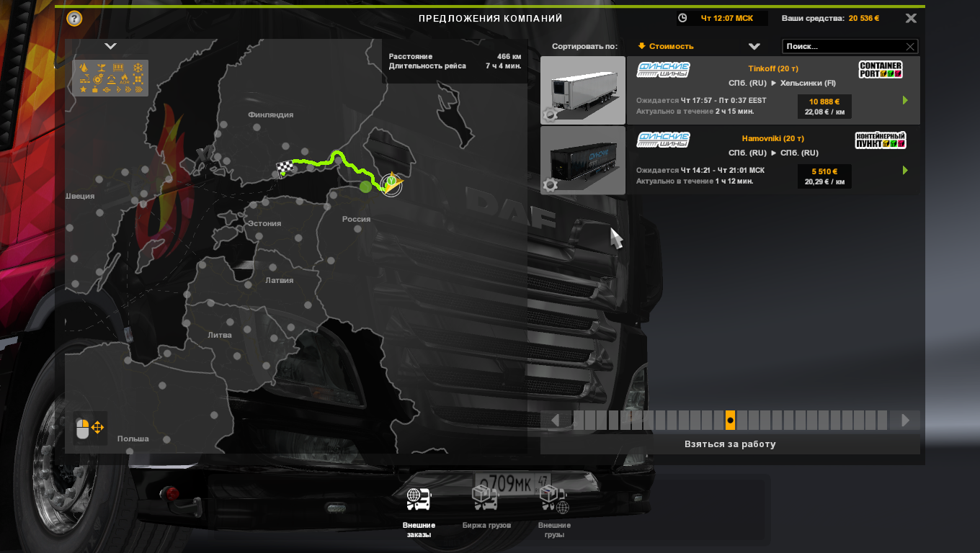Select the white refrigerated trailer thumbnail
This screenshot has height=553, width=980.
pyautogui.click(x=583, y=91)
